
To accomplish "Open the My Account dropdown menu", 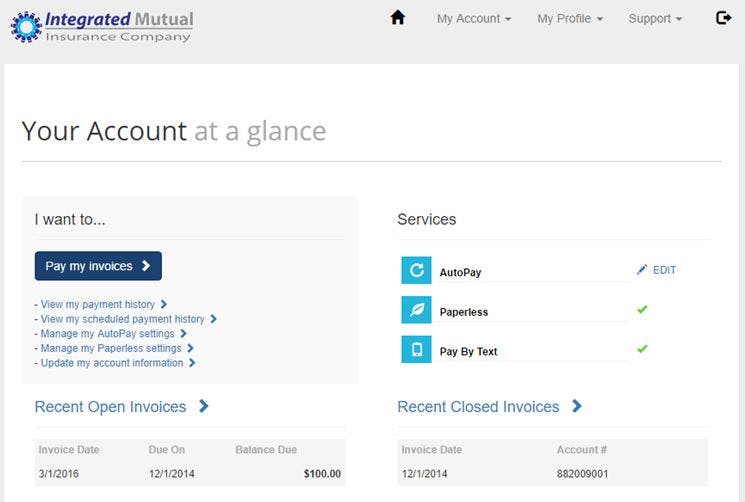I will (473, 19).
